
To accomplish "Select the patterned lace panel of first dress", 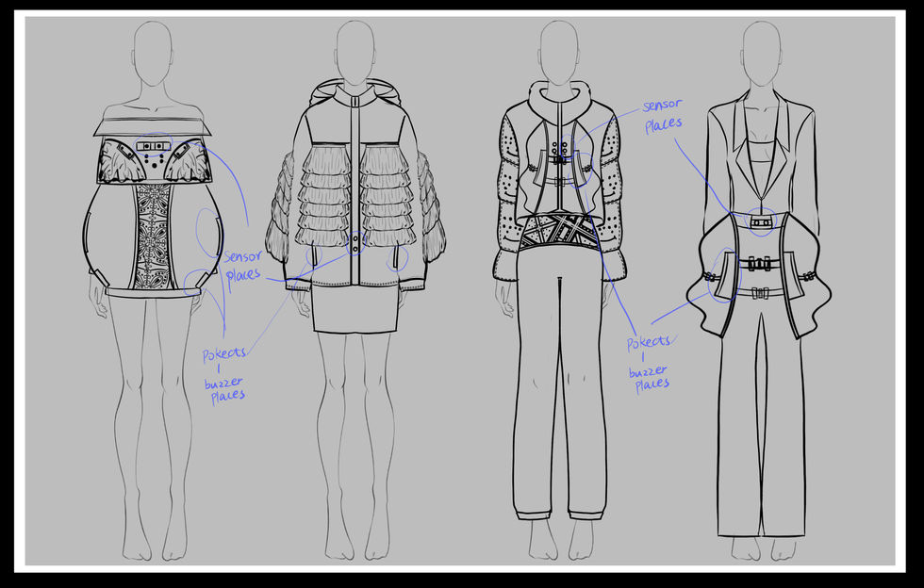I will tap(152, 236).
